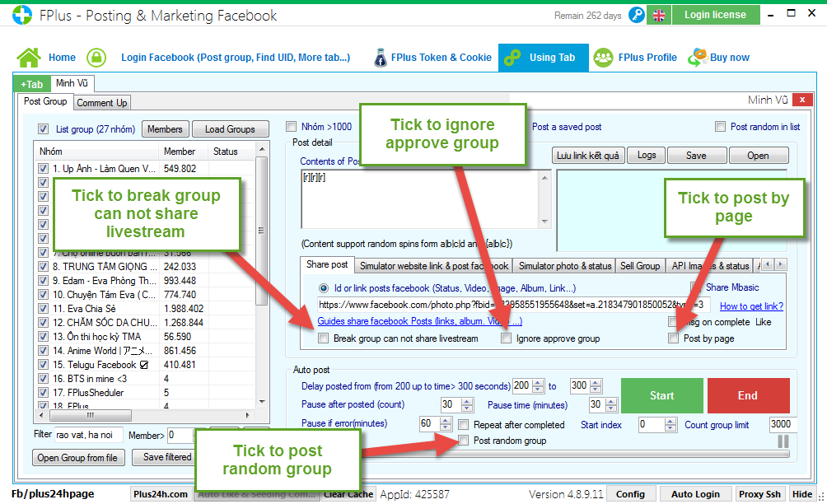Toggle the List group (27 nhóm) checkbox
The width and height of the screenshot is (827, 504).
44,129
